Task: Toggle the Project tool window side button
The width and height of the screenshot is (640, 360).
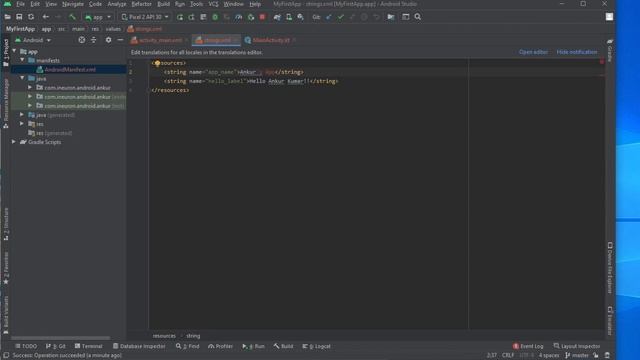Action: [6, 53]
